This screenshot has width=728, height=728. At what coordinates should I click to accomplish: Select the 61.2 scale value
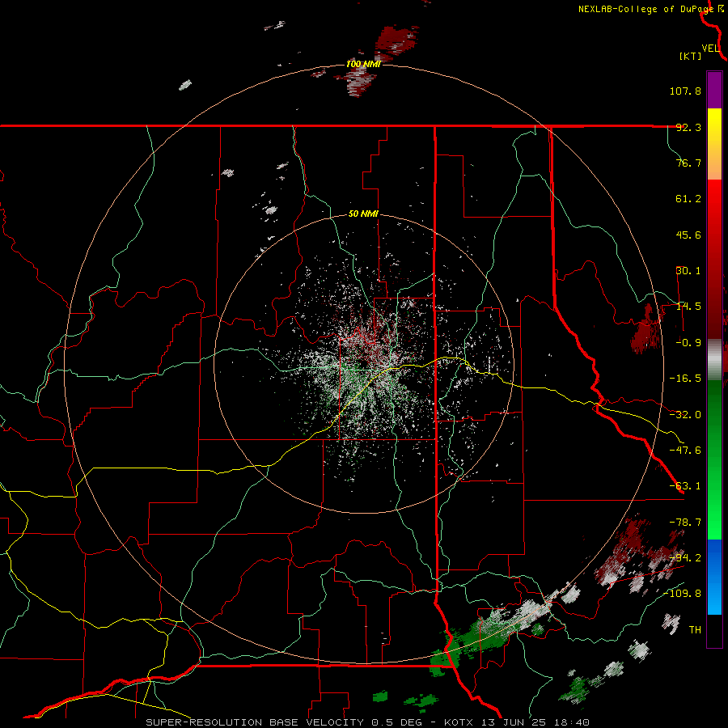pyautogui.click(x=688, y=199)
